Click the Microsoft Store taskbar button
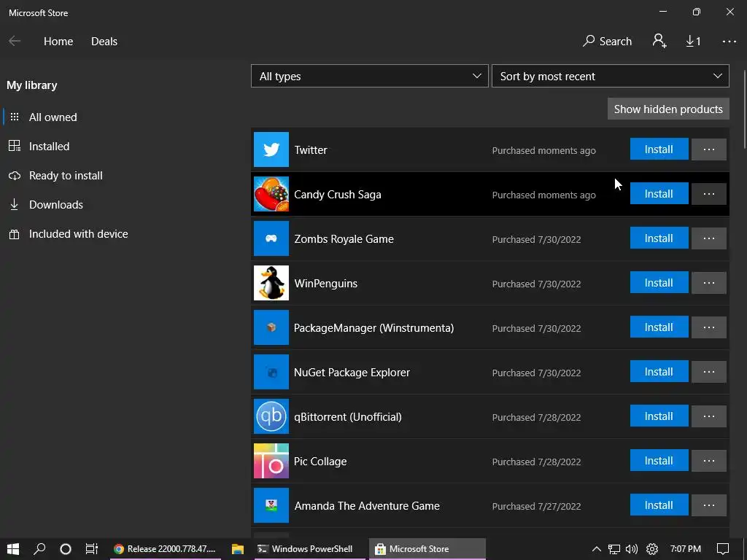747x560 pixels. coord(427,549)
